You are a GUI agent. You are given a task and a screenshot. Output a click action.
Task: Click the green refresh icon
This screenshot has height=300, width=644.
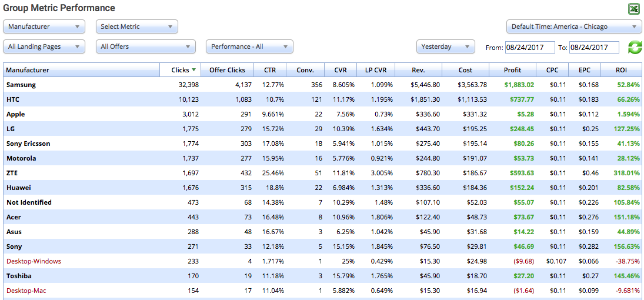point(635,47)
